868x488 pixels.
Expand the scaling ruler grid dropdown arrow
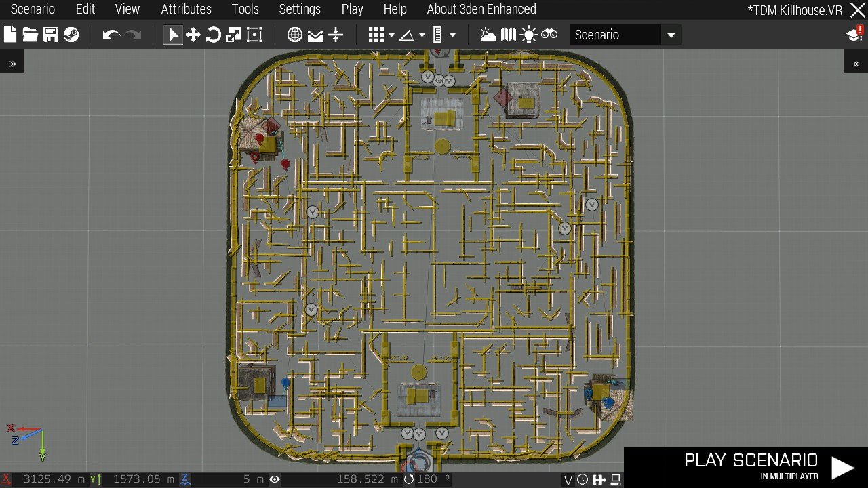pos(452,35)
